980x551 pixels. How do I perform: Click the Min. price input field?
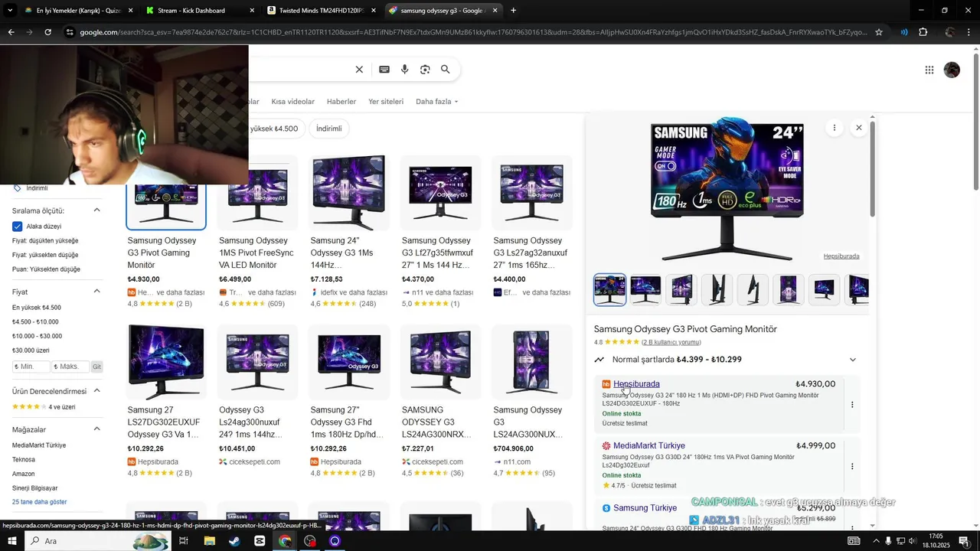[x=31, y=367]
